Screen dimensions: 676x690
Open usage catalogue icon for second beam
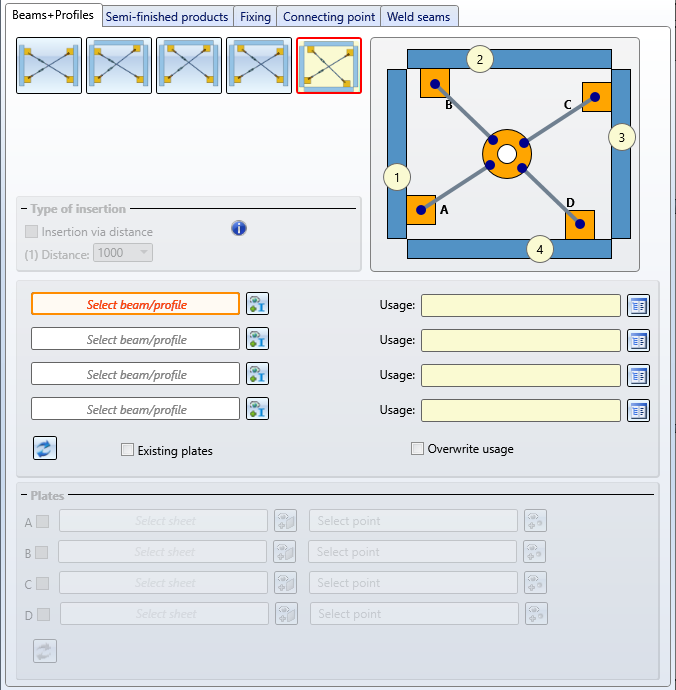(x=639, y=341)
